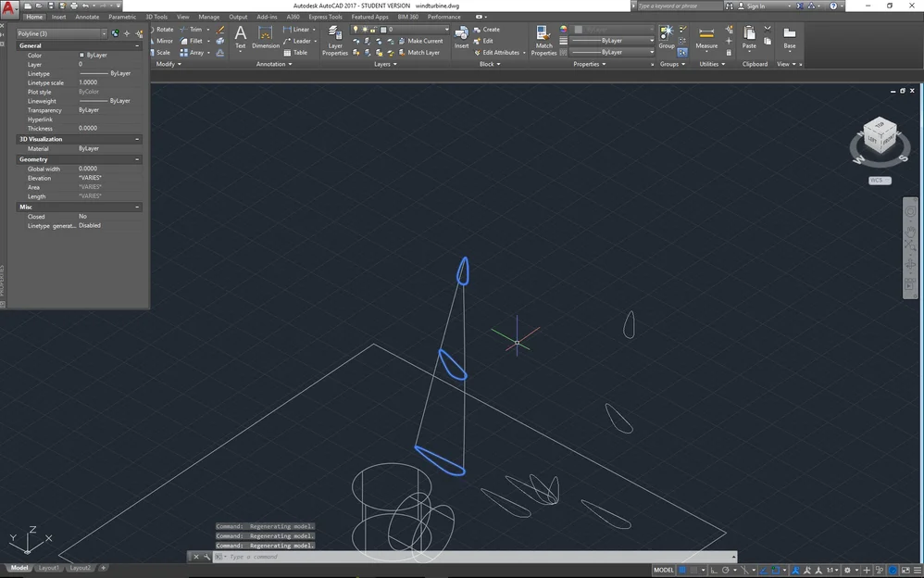Insert a Table from Annotation panel
This screenshot has height=578, width=924.
tap(296, 53)
